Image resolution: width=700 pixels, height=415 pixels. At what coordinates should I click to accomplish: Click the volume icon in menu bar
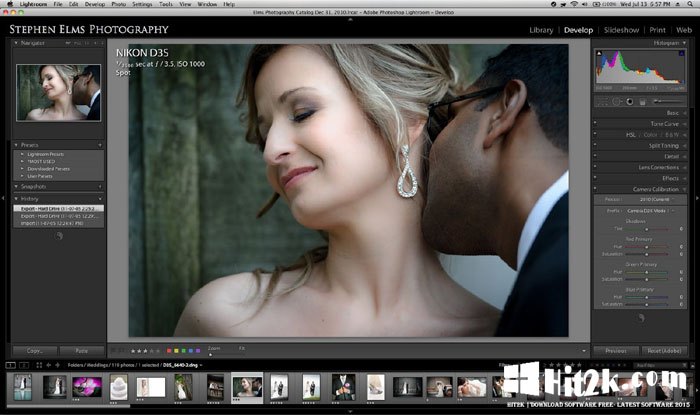pyautogui.click(x=584, y=4)
